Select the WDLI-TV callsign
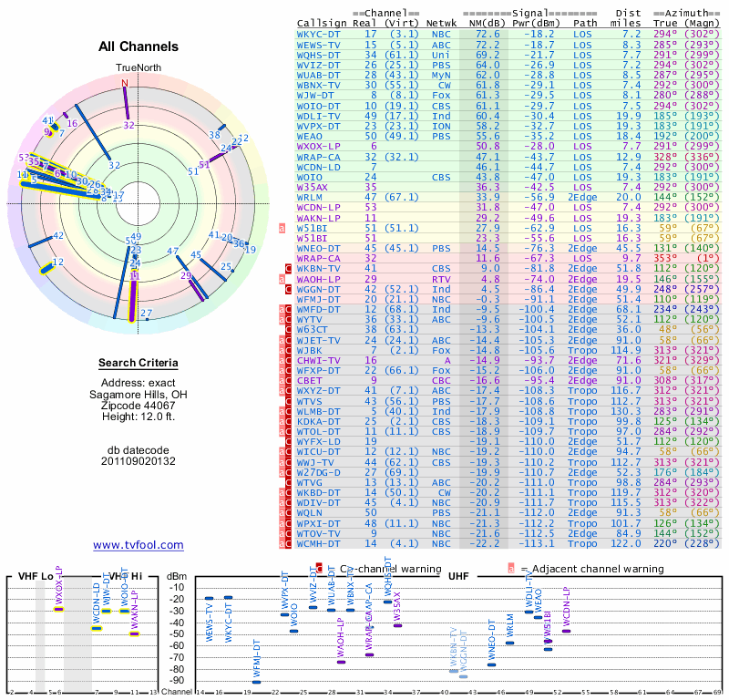This screenshot has width=729, height=700. point(318,117)
